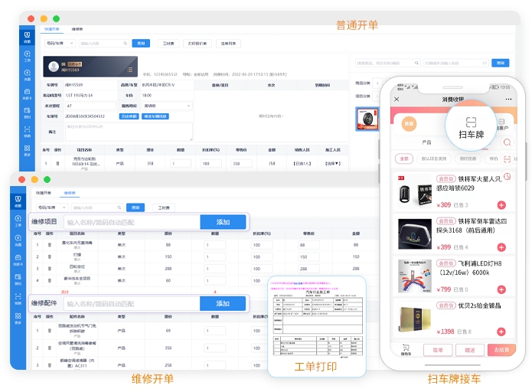Open 工单打印 work order preview
This screenshot has height=392, width=532.
coord(317,326)
